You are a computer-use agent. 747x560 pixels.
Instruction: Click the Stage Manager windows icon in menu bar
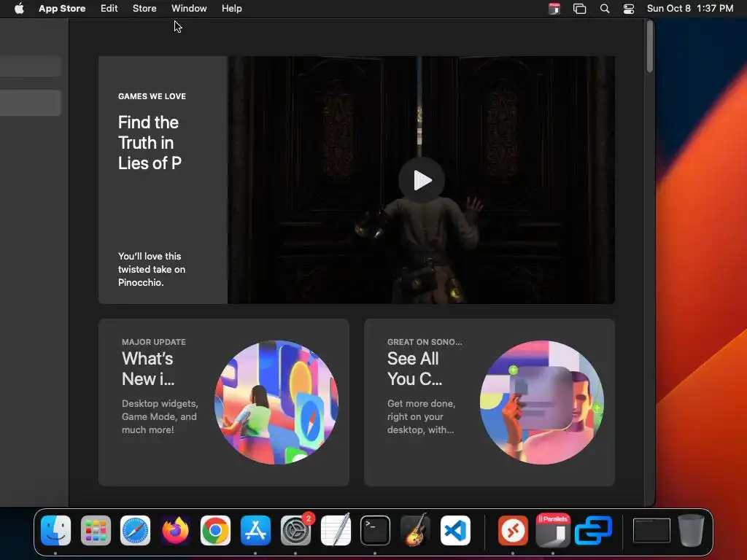tap(579, 9)
